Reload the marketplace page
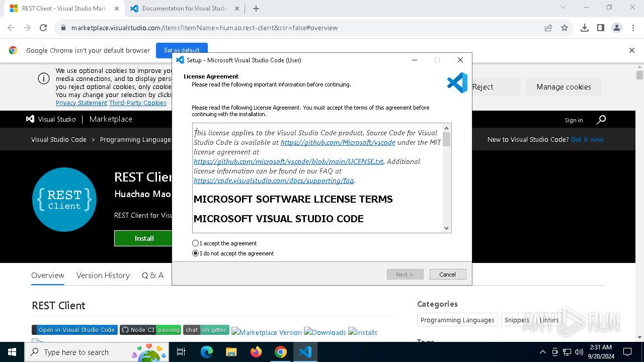The width and height of the screenshot is (644, 362). [x=43, y=28]
